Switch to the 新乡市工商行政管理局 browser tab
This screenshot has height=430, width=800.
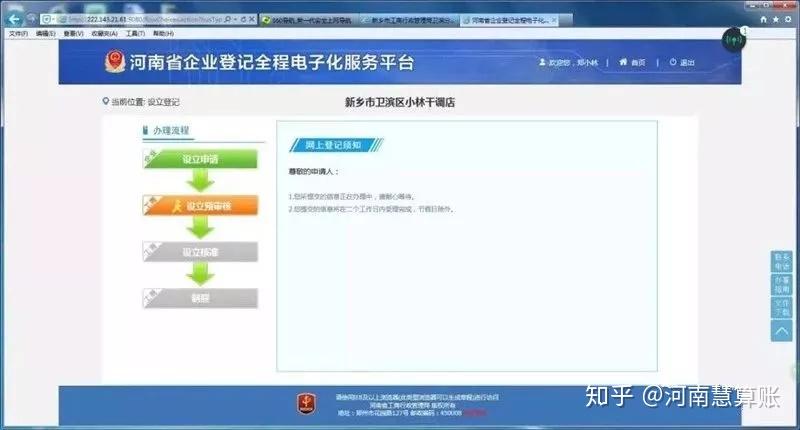coord(410,20)
